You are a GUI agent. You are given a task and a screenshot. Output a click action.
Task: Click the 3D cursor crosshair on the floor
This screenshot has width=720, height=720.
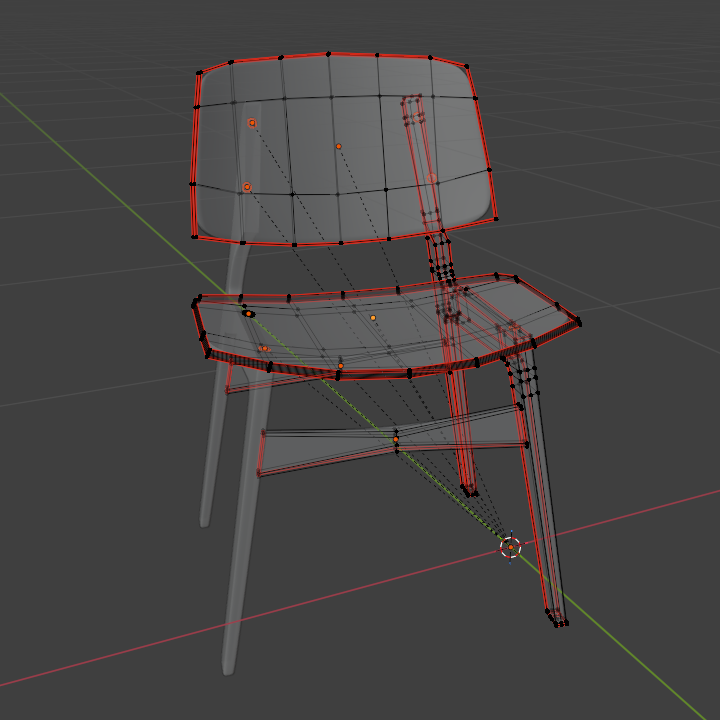coord(510,547)
